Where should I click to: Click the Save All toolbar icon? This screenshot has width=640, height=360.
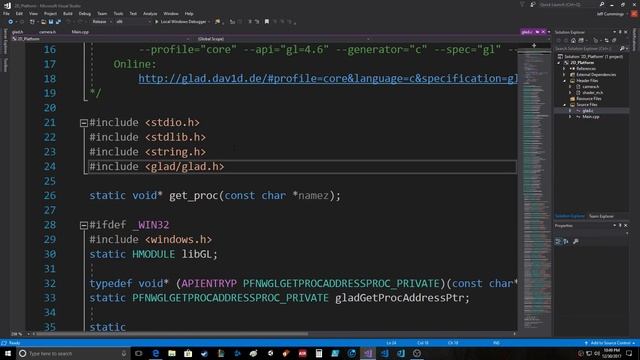click(x=58, y=22)
